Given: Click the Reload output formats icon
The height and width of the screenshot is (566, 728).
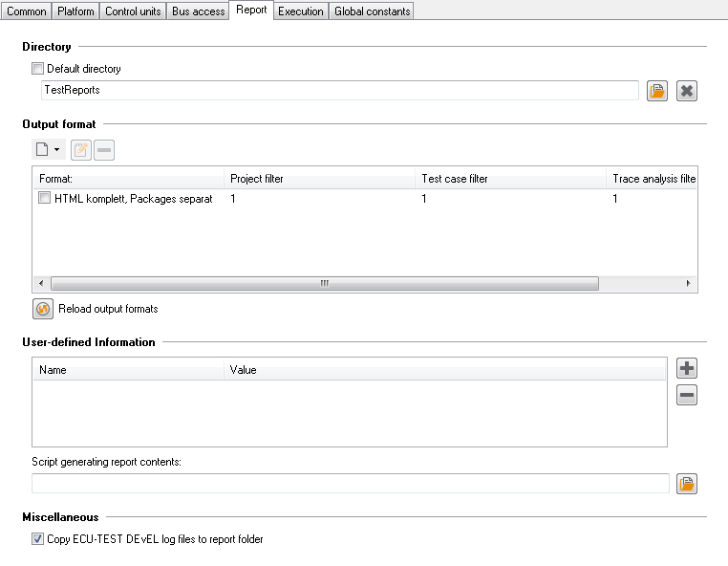Looking at the screenshot, I should (43, 309).
